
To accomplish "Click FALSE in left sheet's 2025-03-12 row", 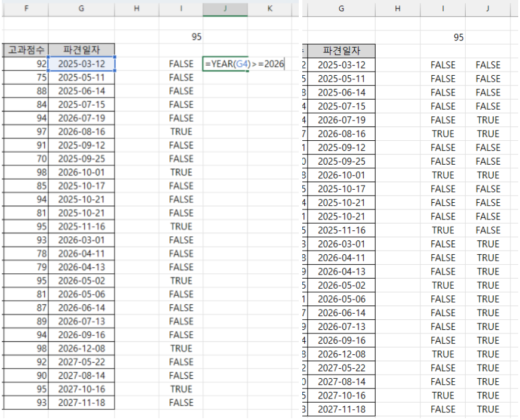I will [181, 64].
